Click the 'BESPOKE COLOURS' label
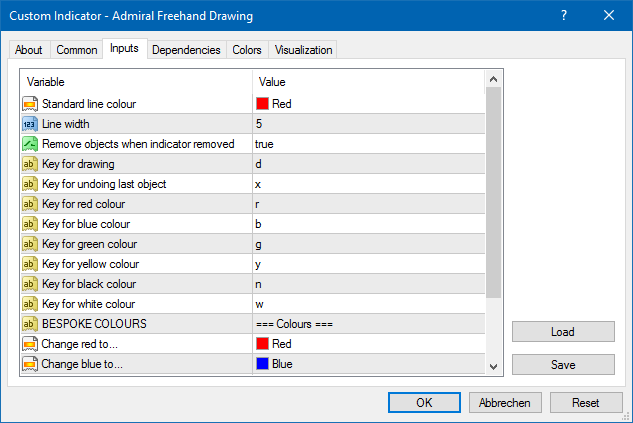 pos(94,324)
